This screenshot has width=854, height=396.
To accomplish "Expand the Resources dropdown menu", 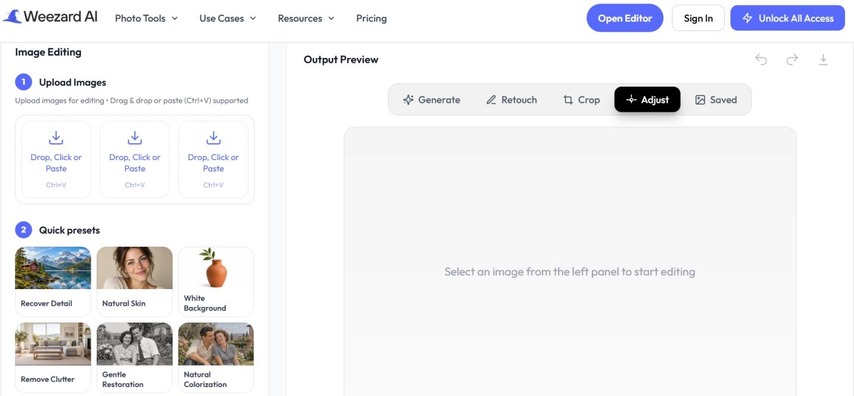I will pos(306,18).
